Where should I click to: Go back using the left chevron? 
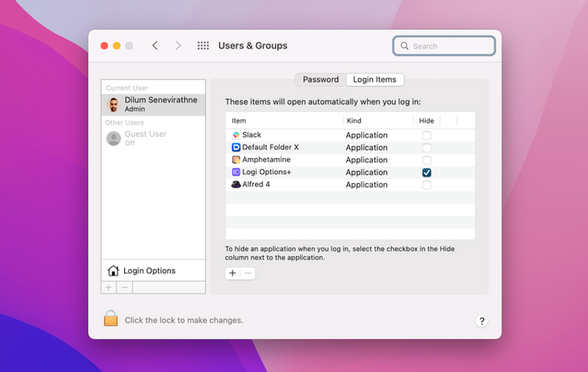[155, 46]
